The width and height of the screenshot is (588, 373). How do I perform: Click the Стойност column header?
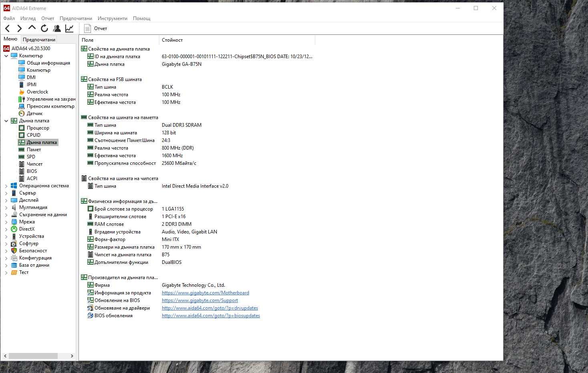[237, 40]
